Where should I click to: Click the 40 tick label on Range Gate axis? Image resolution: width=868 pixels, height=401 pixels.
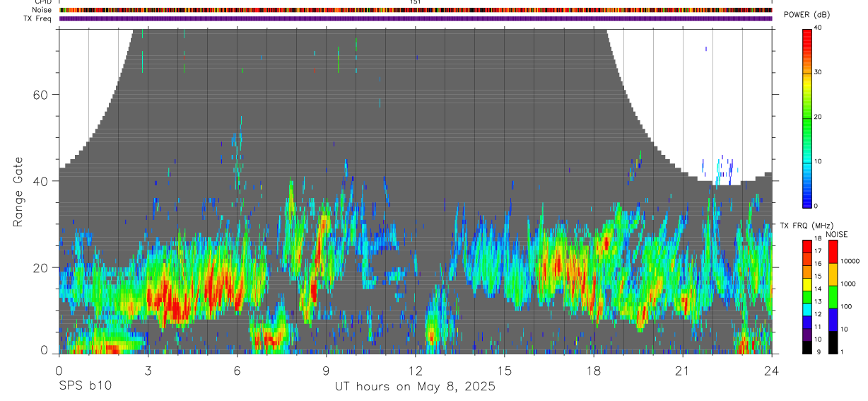(41, 181)
